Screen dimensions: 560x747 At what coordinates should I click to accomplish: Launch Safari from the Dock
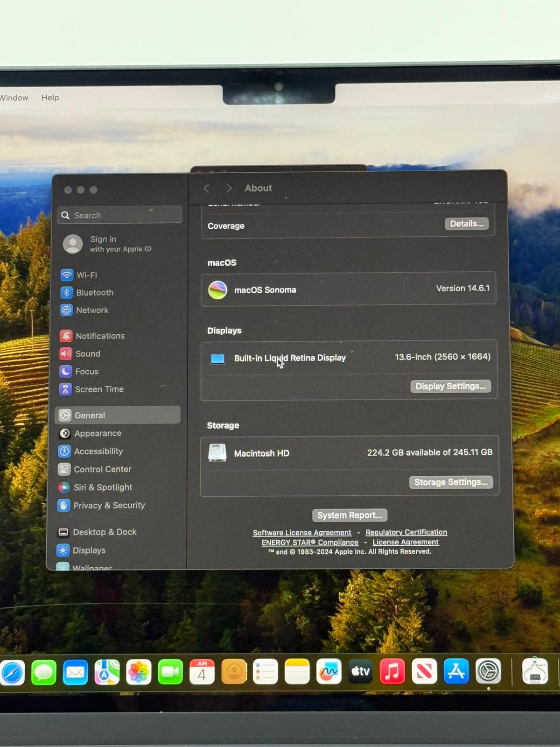pyautogui.click(x=13, y=672)
